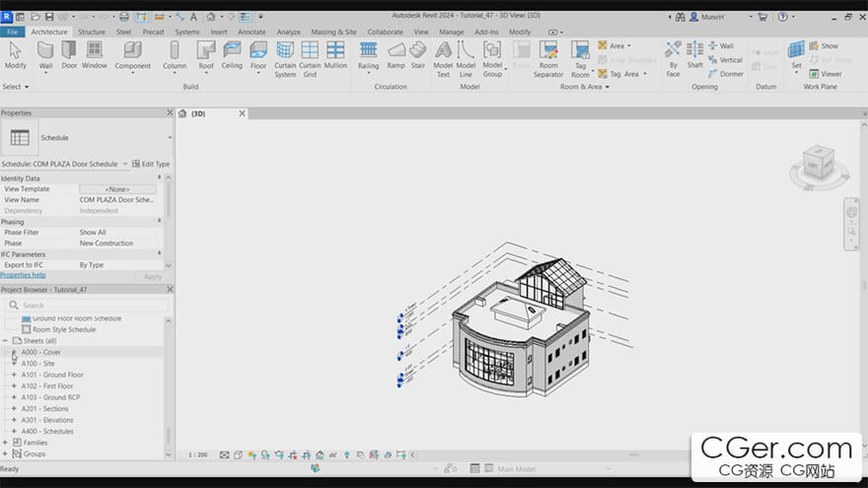Expand the Groups node
Screen dimensions: 868x488
[x=5, y=453]
